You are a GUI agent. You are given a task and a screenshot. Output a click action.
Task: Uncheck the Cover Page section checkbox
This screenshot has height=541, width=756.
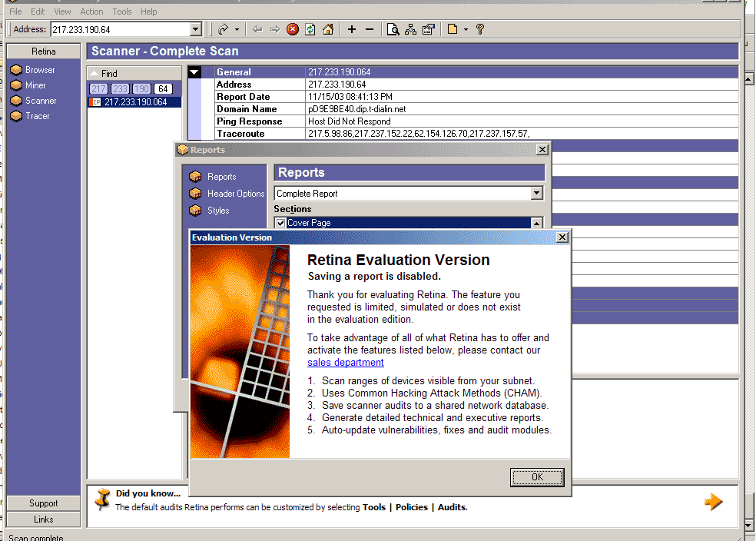[x=281, y=224]
